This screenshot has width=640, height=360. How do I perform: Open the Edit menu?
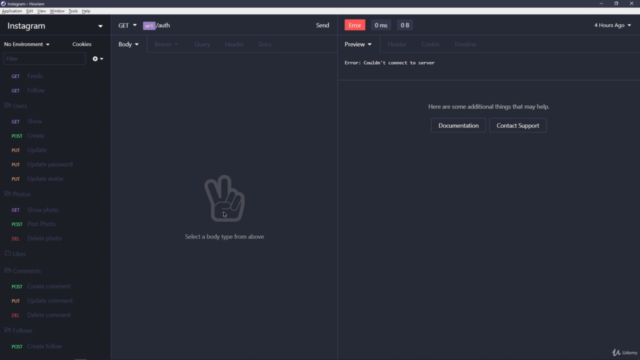tap(30, 11)
